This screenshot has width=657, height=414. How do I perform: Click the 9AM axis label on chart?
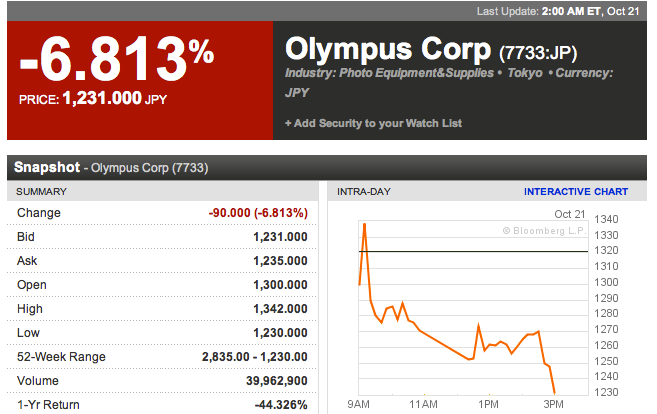[x=358, y=404]
